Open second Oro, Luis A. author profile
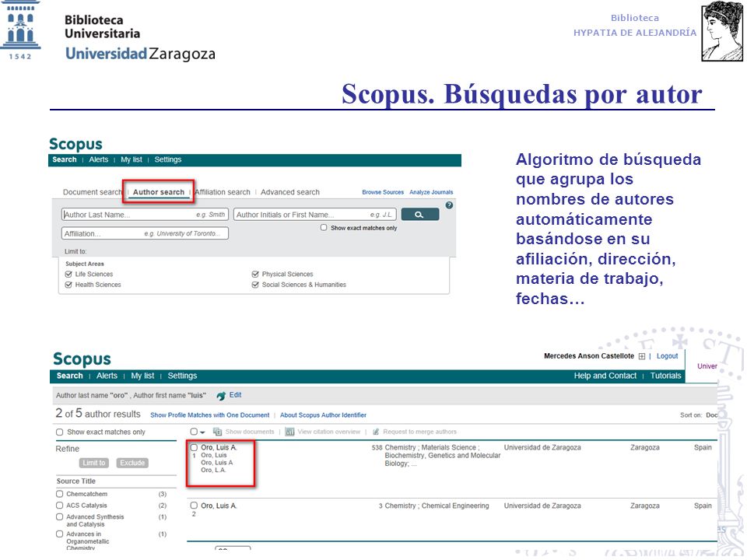Screen dimensions: 747x560 219,506
